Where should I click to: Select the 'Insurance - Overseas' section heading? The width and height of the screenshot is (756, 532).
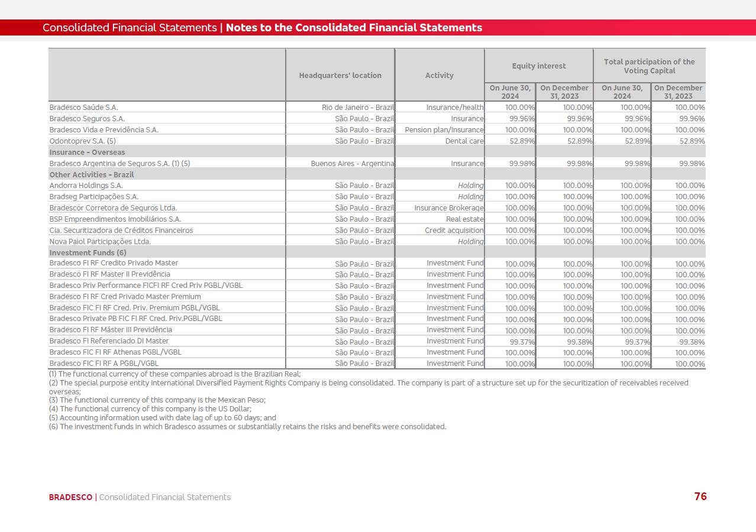[87, 153]
